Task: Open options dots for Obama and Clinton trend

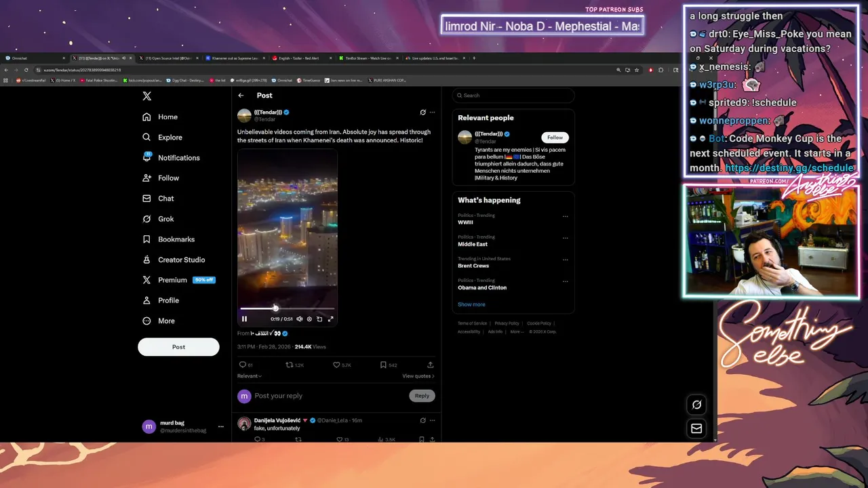Action: [x=566, y=281]
